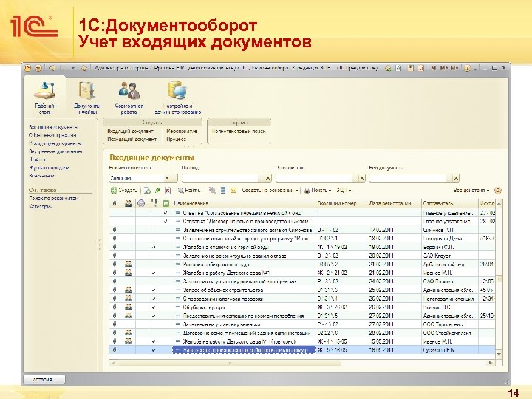Choose Процесс in Создать panel
532x399 pixels.
176,139
